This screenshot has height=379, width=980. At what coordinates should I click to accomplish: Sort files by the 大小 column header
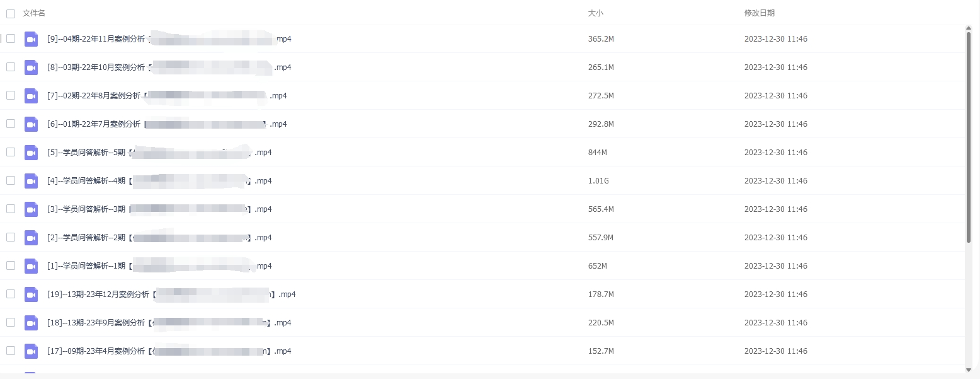click(596, 13)
